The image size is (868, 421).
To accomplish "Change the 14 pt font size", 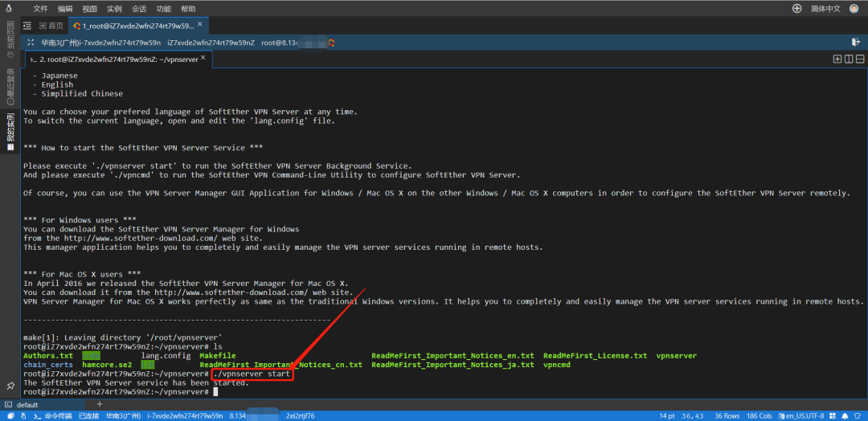I will [x=667, y=415].
